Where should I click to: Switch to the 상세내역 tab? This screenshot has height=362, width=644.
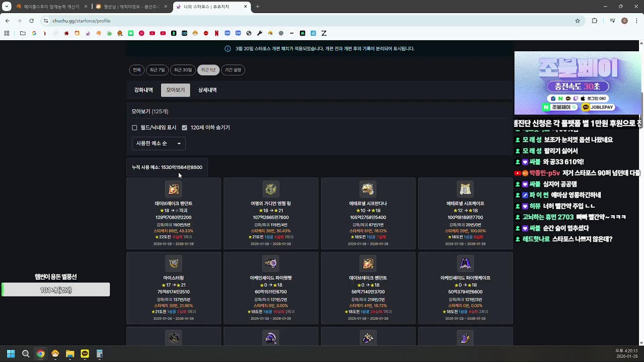pos(207,90)
